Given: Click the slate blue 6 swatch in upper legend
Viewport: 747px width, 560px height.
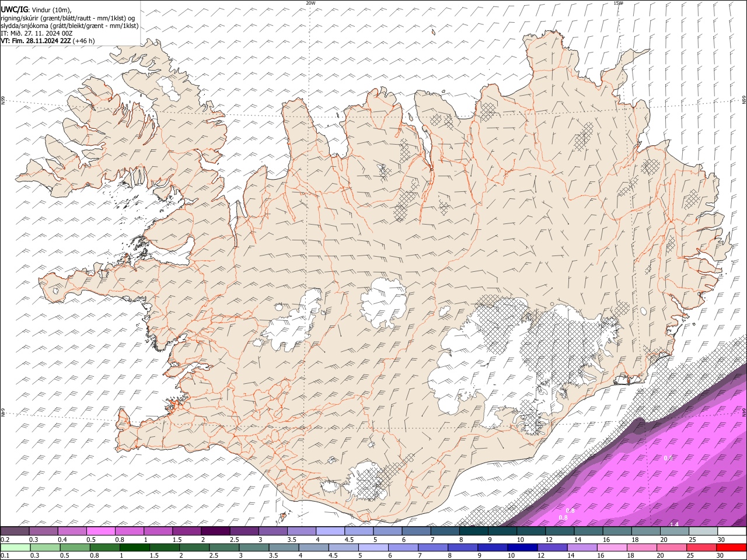Looking at the screenshot, I should pyautogui.click(x=416, y=531).
